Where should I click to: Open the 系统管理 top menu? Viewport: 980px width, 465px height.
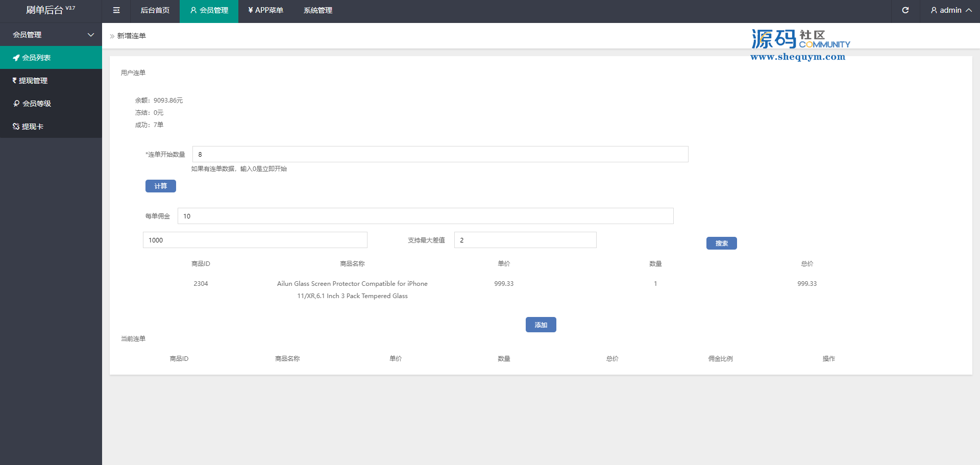click(x=318, y=10)
